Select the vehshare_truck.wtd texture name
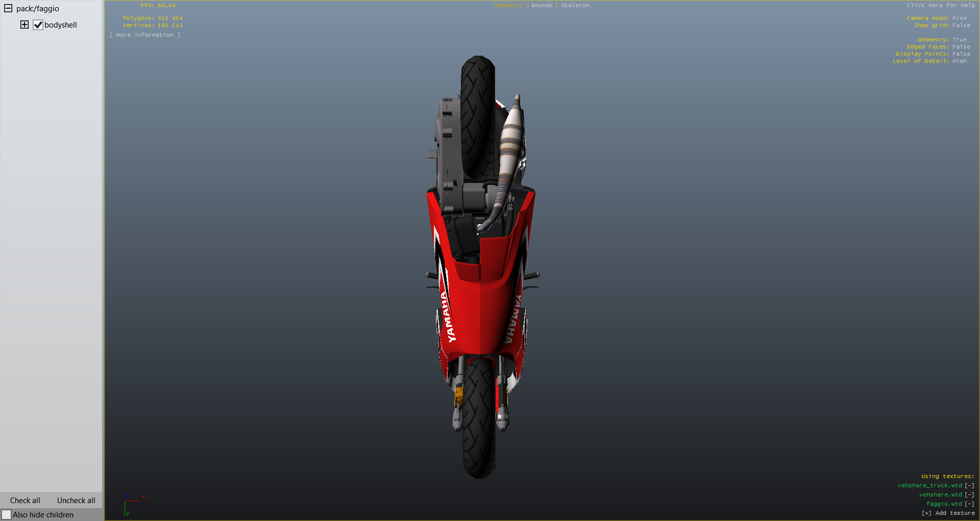The image size is (980, 521). tap(930, 486)
